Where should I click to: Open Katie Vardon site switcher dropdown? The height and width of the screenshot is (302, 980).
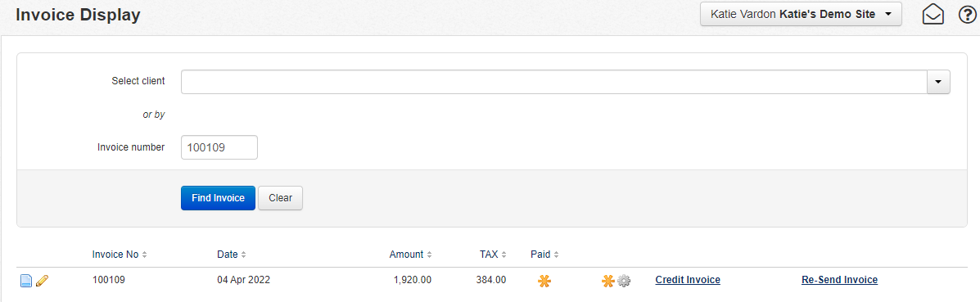coord(802,14)
